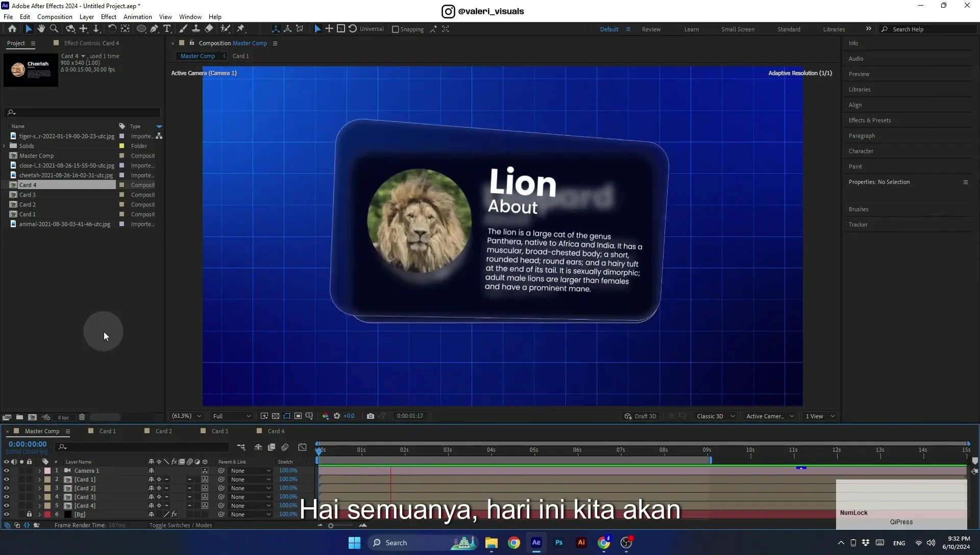The width and height of the screenshot is (980, 555).
Task: Select the Hand tool
Action: pos(41,29)
